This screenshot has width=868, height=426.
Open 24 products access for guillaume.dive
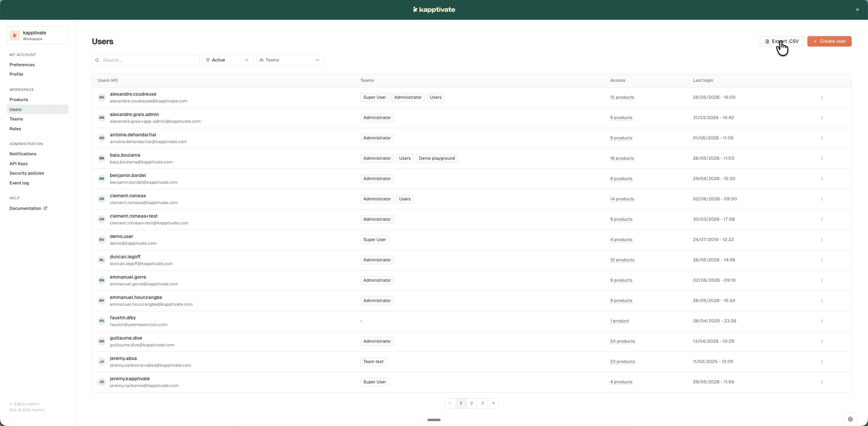(x=622, y=341)
